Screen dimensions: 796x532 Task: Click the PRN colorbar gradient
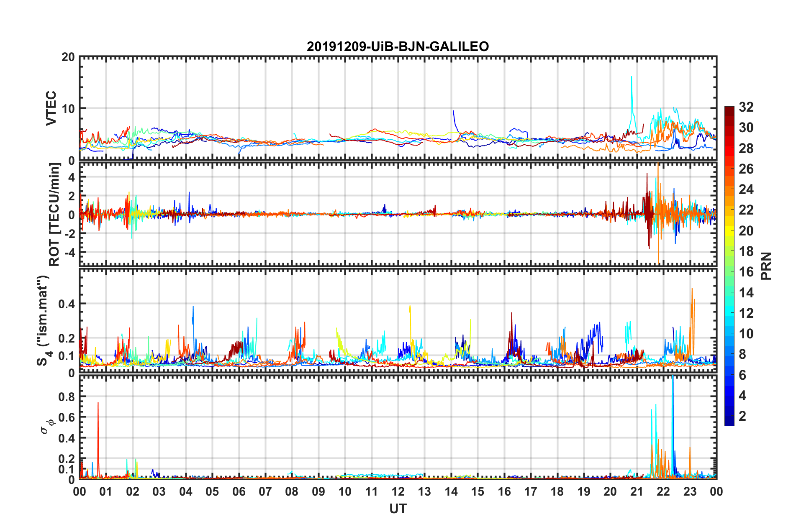coord(729,266)
